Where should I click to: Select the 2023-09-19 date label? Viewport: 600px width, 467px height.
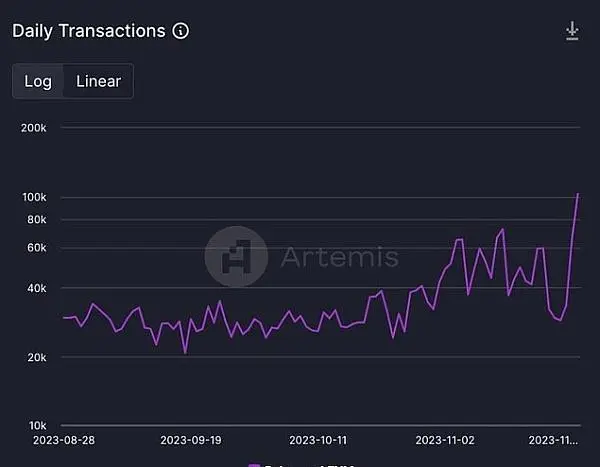pyautogui.click(x=191, y=440)
